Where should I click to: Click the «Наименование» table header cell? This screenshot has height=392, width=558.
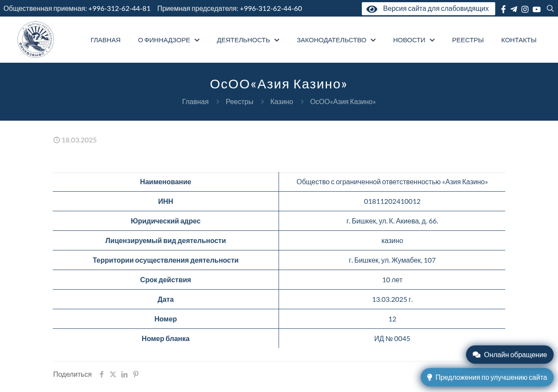coord(166,182)
